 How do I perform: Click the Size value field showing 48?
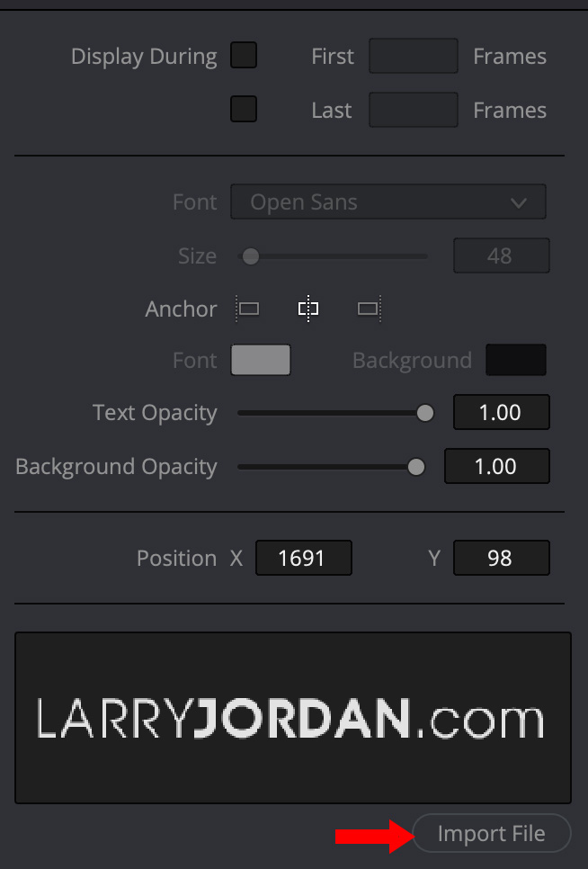pyautogui.click(x=501, y=256)
